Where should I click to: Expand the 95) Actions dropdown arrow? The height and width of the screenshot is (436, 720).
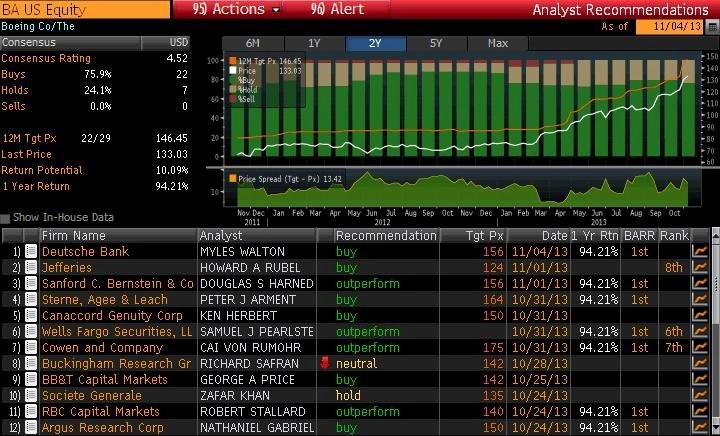pyautogui.click(x=276, y=10)
